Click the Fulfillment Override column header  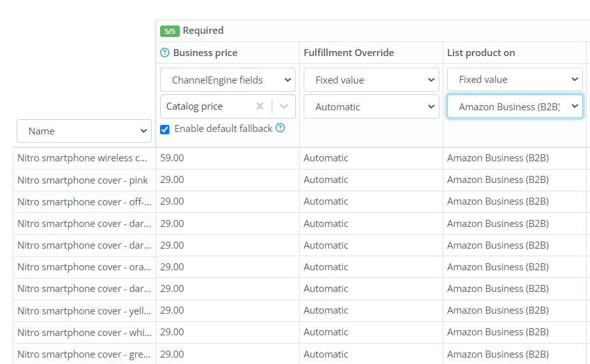(x=348, y=53)
